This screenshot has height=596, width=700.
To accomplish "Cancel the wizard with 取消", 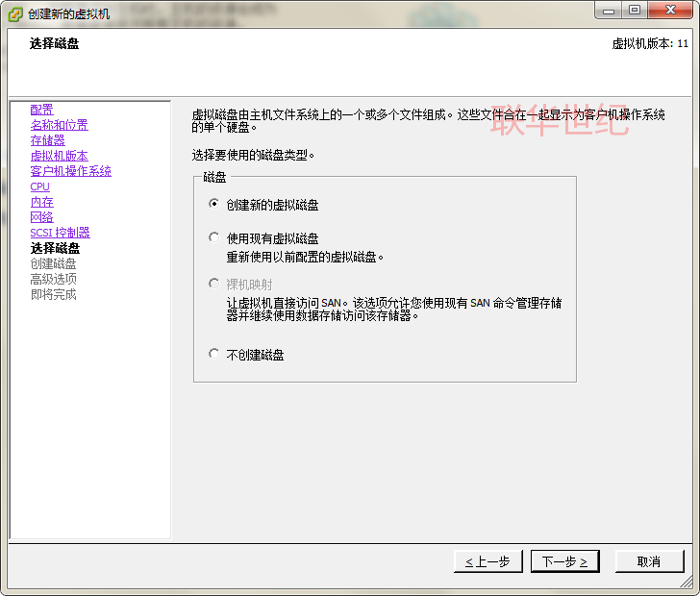I will click(649, 561).
